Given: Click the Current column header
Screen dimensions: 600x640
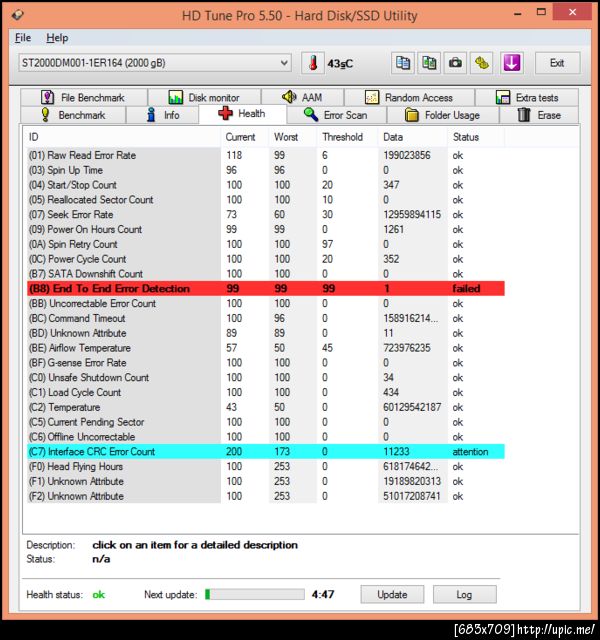Looking at the screenshot, I should (244, 137).
